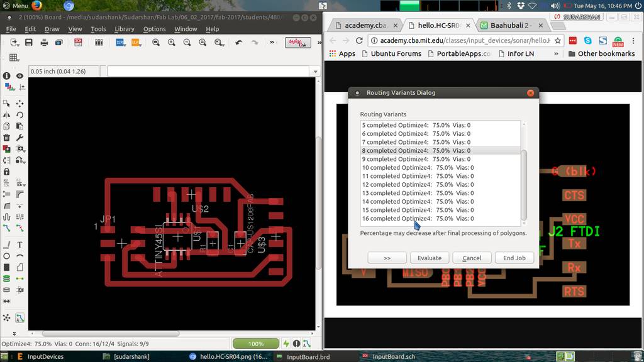Select the Text tool icon
The height and width of the screenshot is (362, 644).
click(19, 244)
